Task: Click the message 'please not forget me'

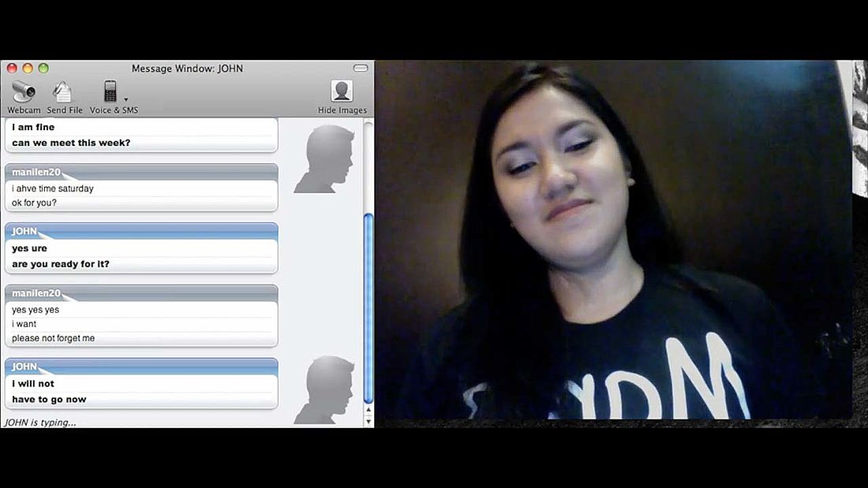Action: coord(53,338)
